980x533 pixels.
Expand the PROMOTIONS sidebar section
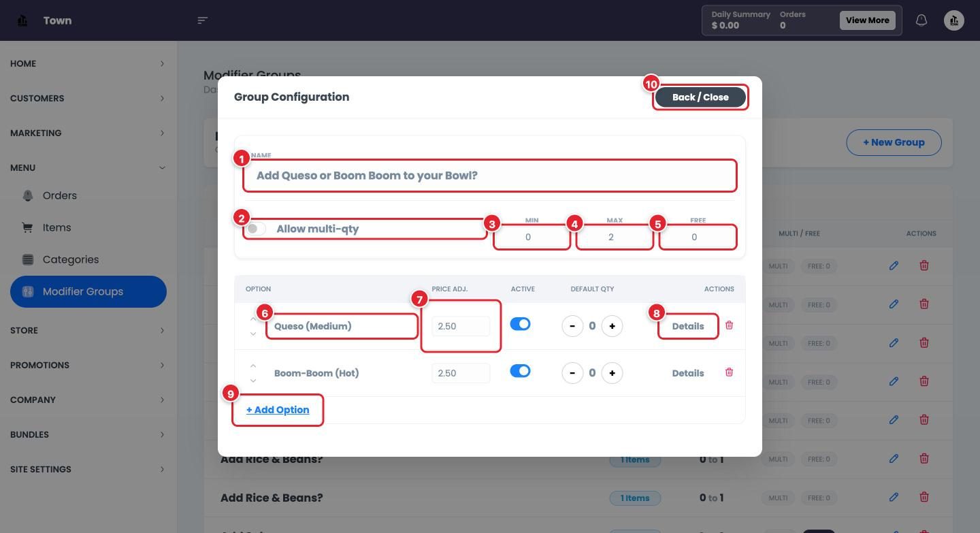tap(88, 365)
